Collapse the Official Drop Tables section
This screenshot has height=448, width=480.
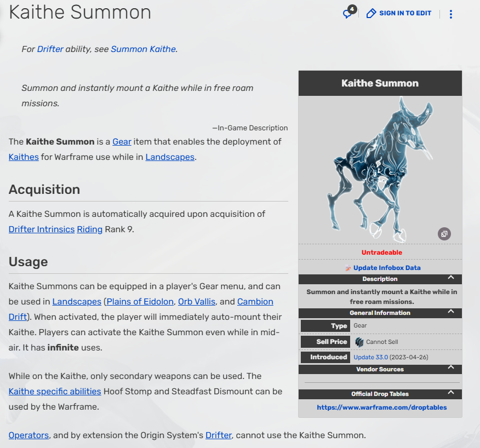[x=450, y=393]
